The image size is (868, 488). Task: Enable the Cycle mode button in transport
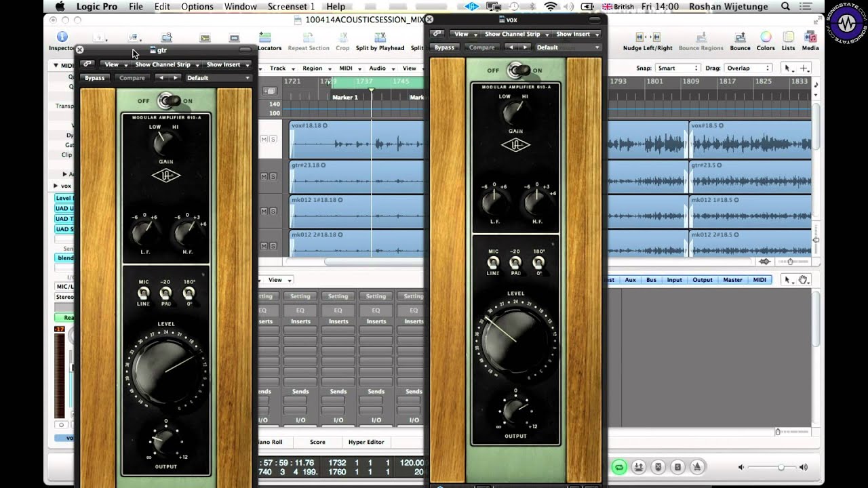point(618,467)
